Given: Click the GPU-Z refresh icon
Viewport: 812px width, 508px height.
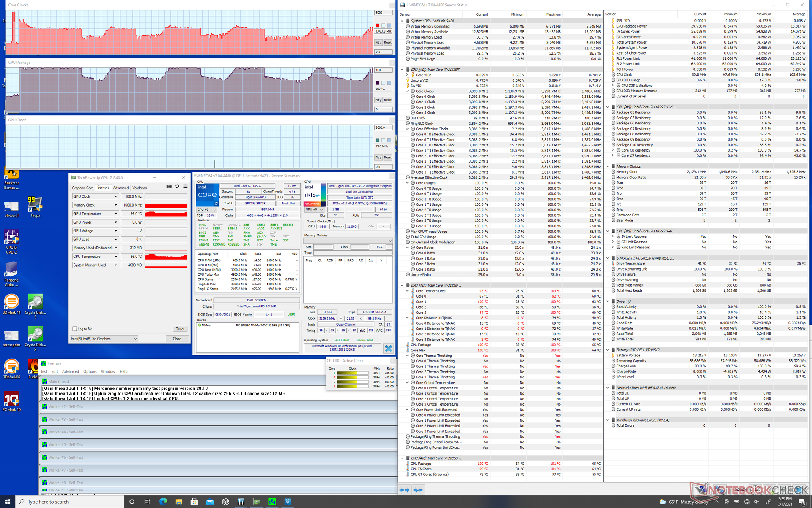Looking at the screenshot, I should (177, 186).
